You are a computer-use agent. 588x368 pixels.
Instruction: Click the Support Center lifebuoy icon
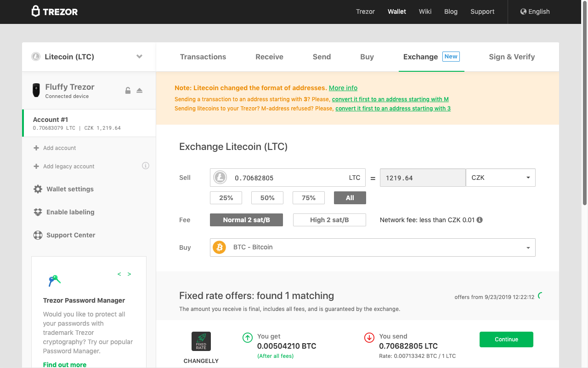click(38, 235)
